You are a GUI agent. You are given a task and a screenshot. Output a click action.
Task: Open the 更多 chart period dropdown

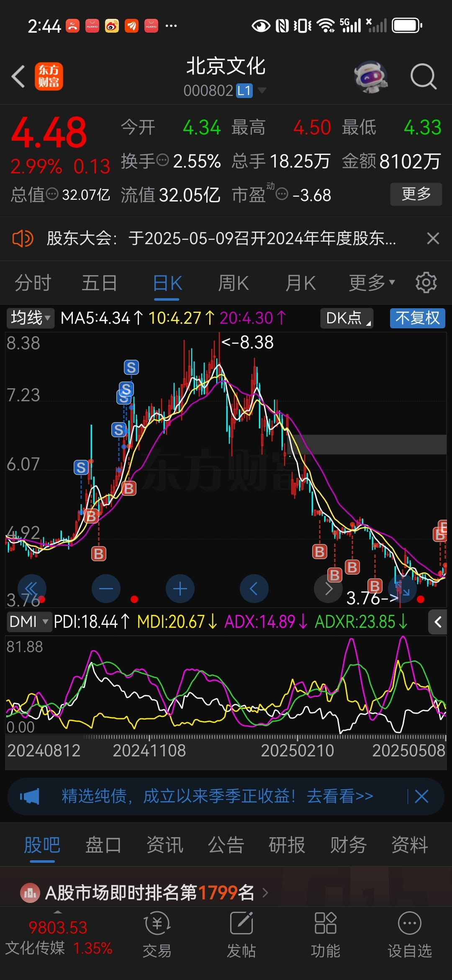372,283
